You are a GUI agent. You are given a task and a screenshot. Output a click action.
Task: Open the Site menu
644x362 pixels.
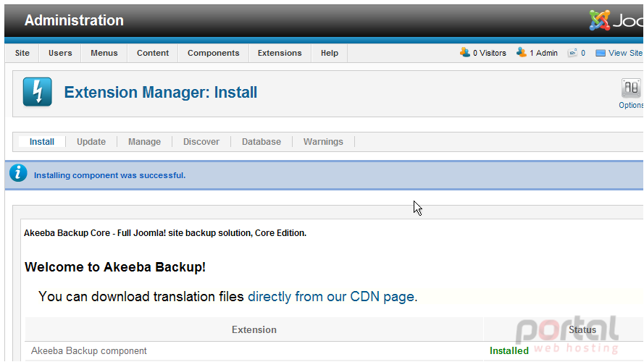tap(22, 53)
